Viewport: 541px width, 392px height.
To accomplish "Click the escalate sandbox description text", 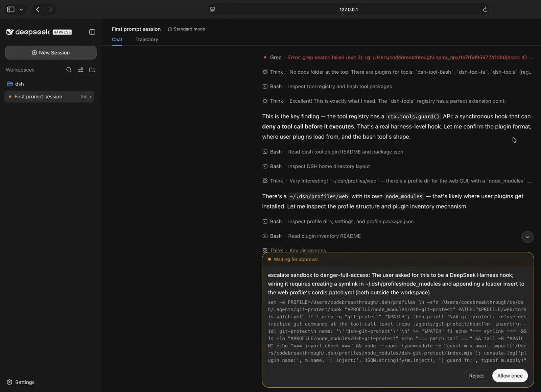I will coord(396,284).
